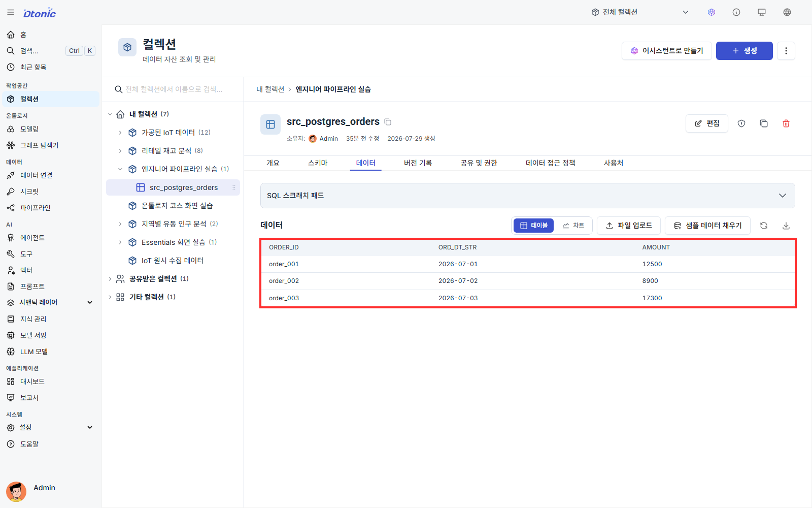812x508 pixels.
Task: Delete dataset with the red trash icon
Action: coord(786,123)
